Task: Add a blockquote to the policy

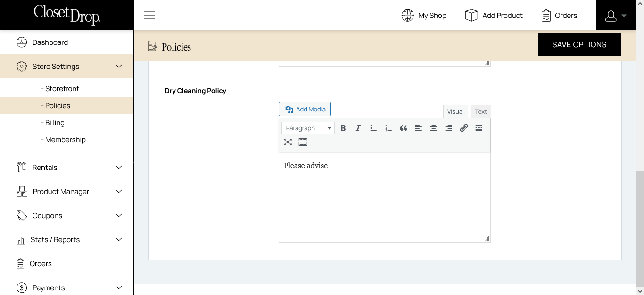Action: pos(404,128)
